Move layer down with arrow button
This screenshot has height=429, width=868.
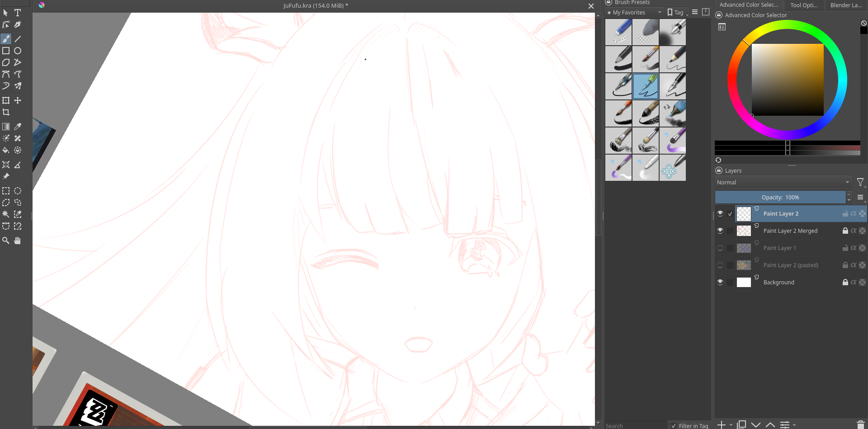[x=756, y=424]
